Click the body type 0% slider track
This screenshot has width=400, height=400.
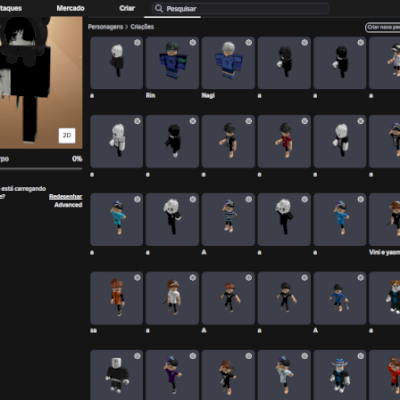pyautogui.click(x=41, y=169)
